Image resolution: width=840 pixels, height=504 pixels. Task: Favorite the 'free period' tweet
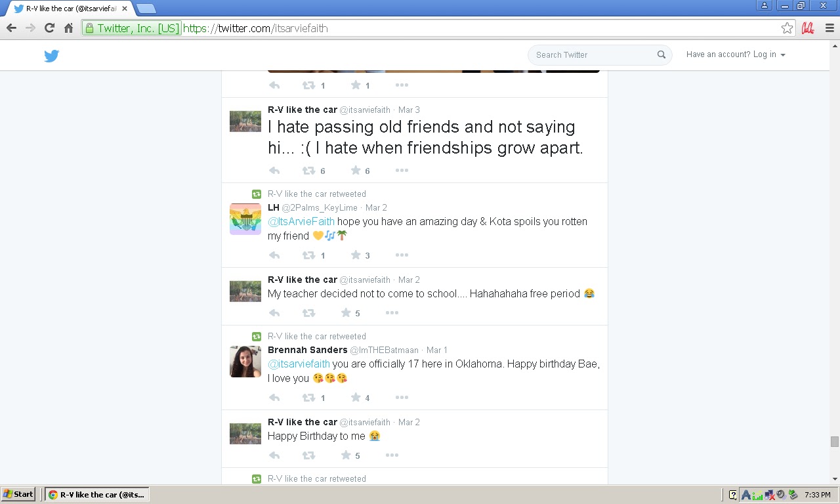(x=346, y=313)
